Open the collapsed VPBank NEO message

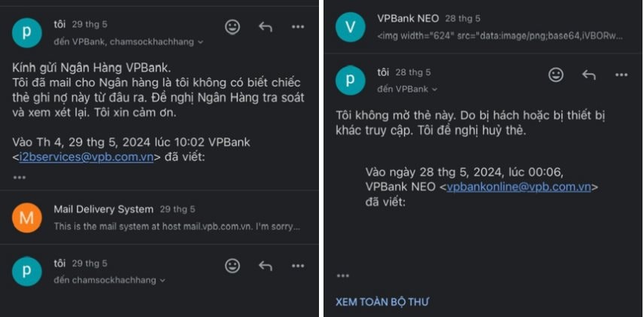(x=484, y=27)
